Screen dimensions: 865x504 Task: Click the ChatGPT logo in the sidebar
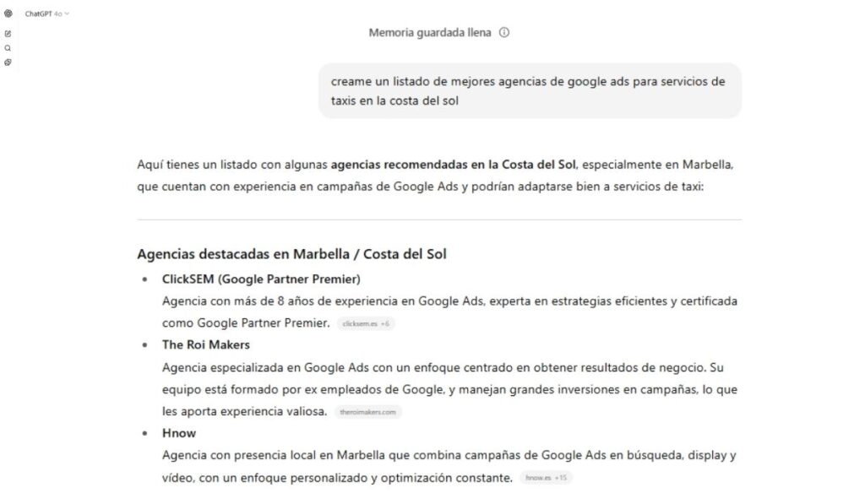pos(8,14)
